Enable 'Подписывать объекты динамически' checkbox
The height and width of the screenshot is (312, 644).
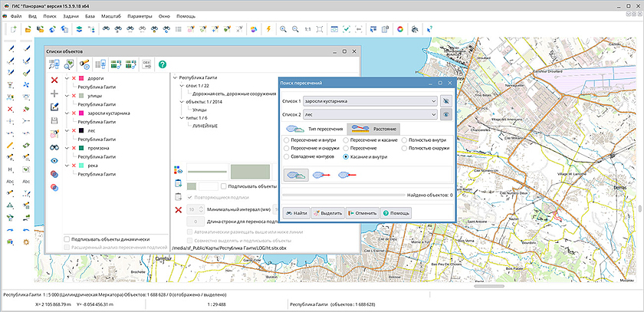tap(67, 239)
